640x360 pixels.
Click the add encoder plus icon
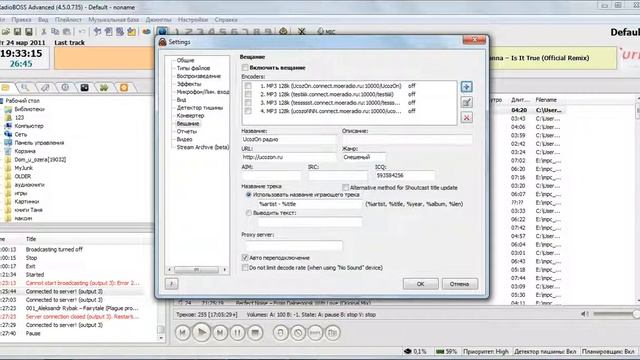pos(467,87)
